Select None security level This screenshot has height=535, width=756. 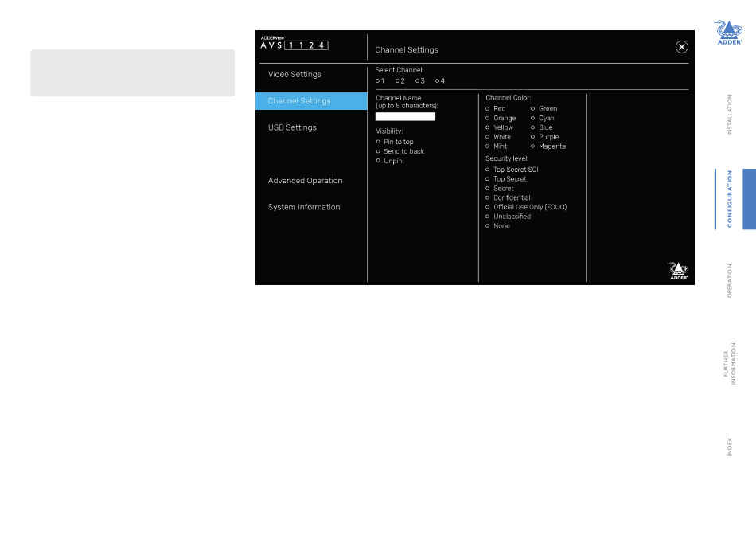tap(488, 226)
